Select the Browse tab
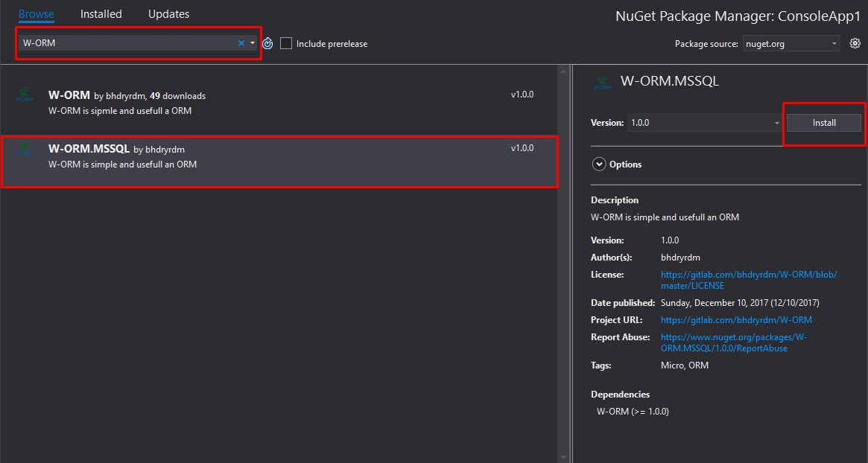Image resolution: width=868 pixels, height=463 pixels. tap(37, 14)
